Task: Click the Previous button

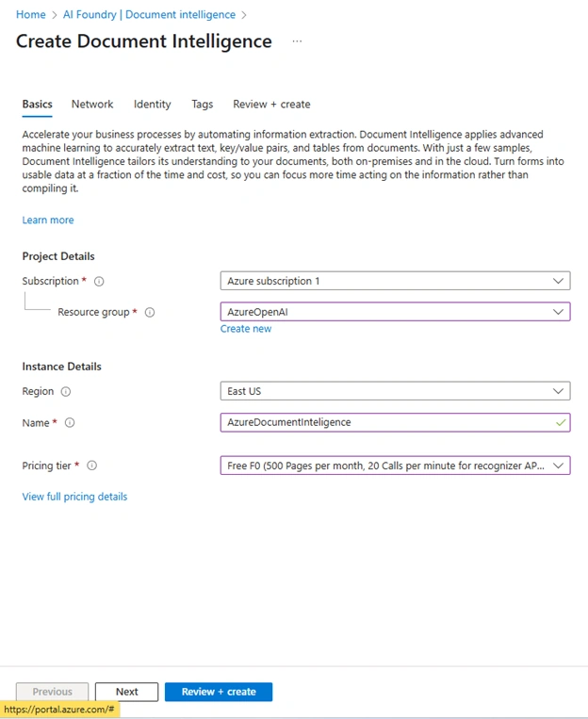Action: pyautogui.click(x=52, y=692)
